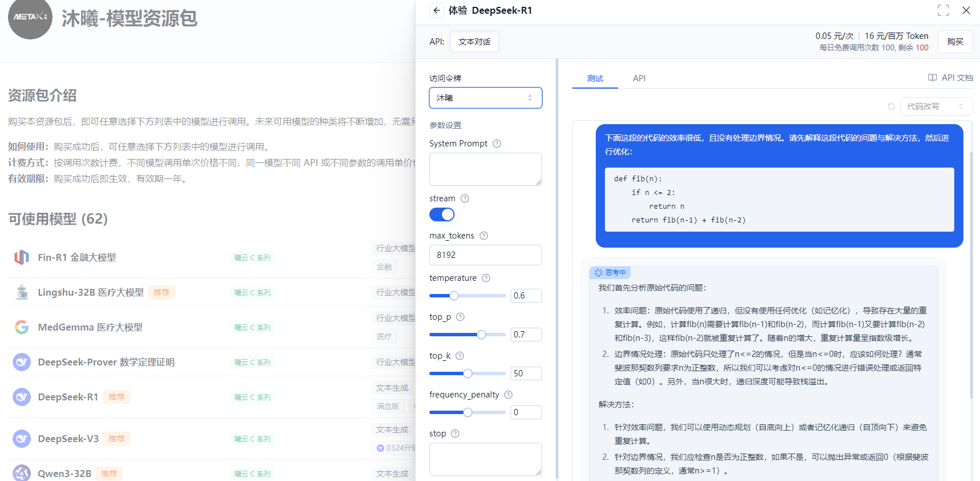Show help icon next to max_tokens

484,236
